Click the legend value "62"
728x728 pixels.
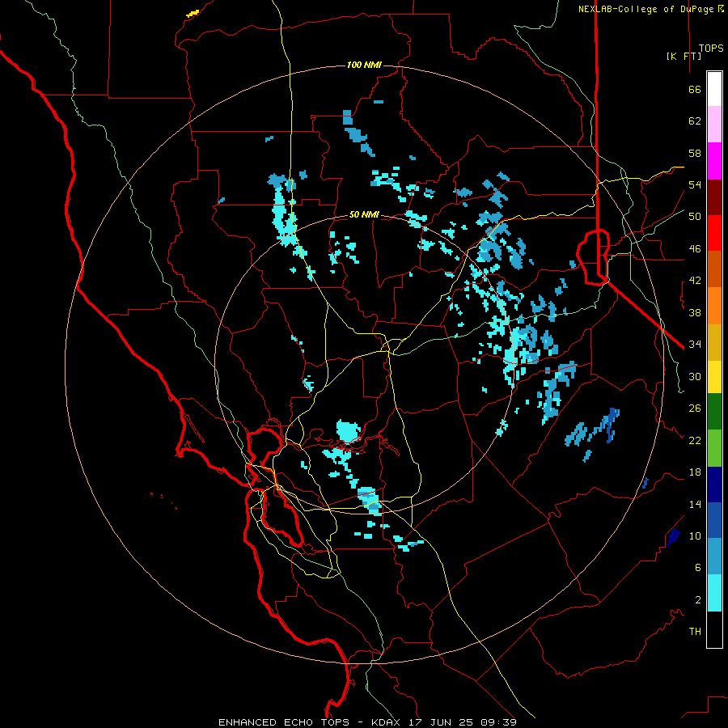pyautogui.click(x=695, y=121)
